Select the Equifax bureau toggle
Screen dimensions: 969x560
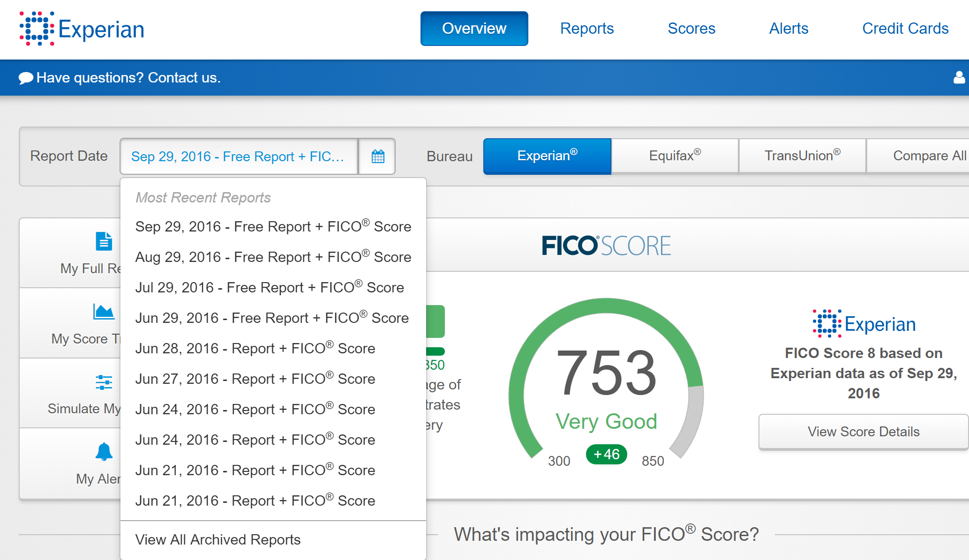(x=675, y=156)
